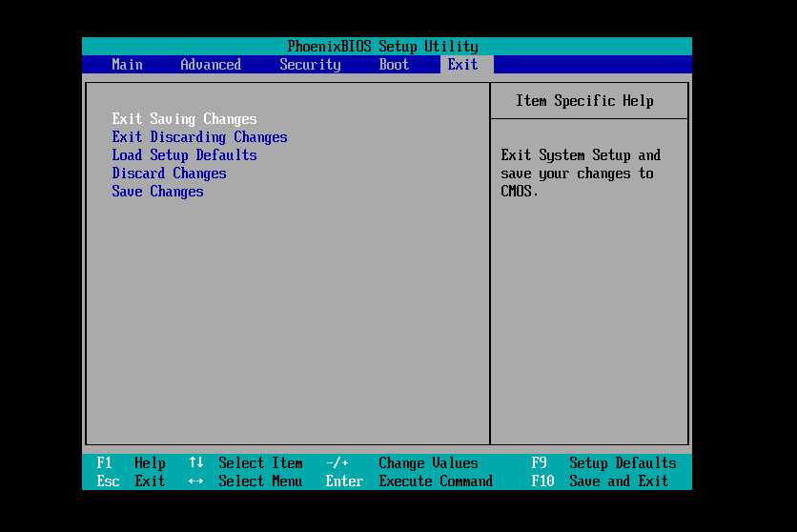
Task: Select the Save Changes option
Action: coord(157,192)
